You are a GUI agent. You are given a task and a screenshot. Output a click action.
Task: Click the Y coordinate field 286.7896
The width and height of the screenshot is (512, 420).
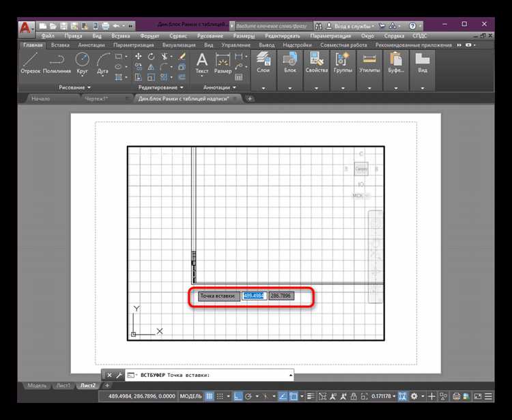pyautogui.click(x=281, y=296)
